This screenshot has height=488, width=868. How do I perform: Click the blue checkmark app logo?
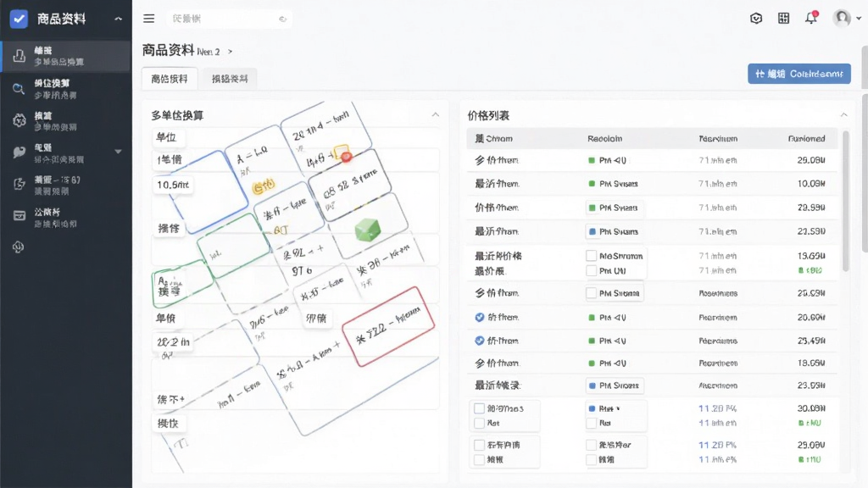19,19
